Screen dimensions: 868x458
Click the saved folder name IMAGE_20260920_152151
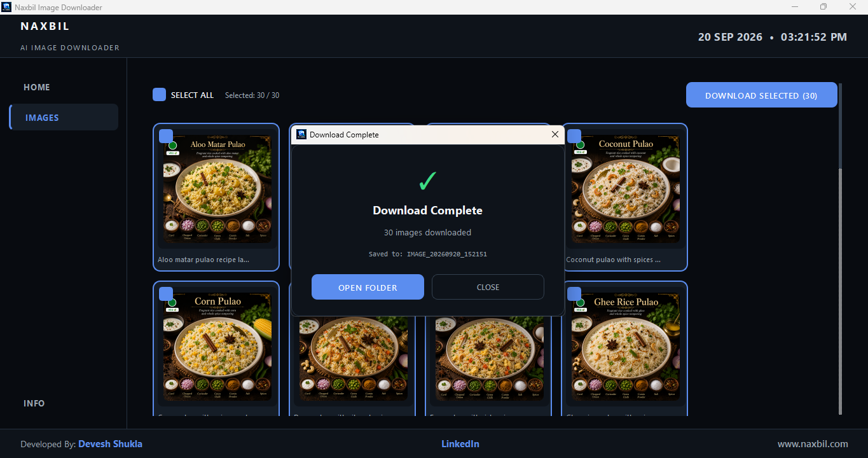(447, 254)
